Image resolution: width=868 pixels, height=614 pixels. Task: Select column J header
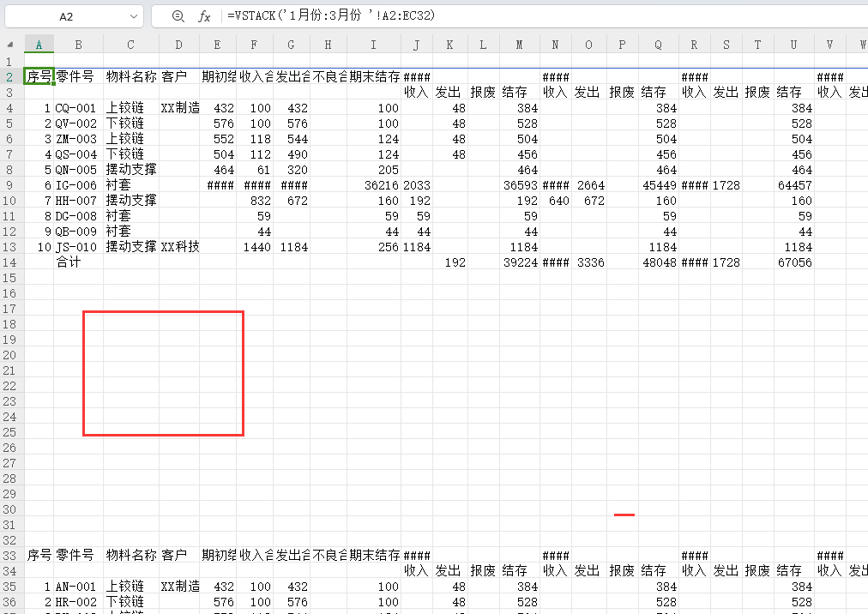click(x=416, y=45)
